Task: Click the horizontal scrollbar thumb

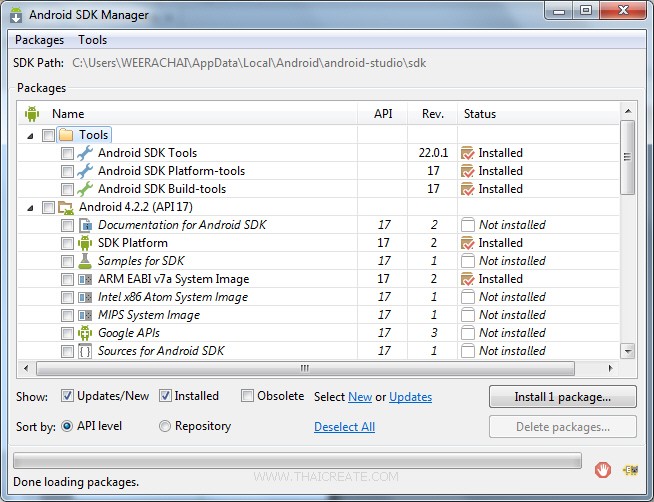Action: tap(305, 368)
